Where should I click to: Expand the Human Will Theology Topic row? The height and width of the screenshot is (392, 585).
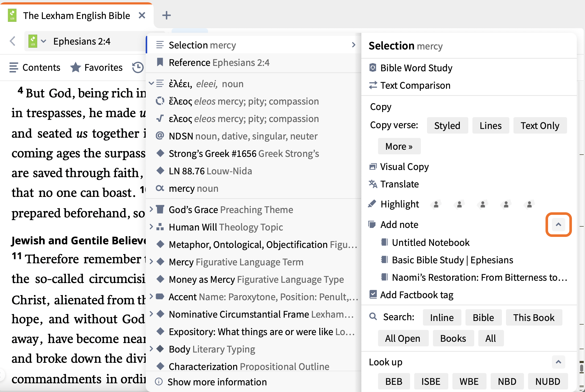pyautogui.click(x=151, y=227)
